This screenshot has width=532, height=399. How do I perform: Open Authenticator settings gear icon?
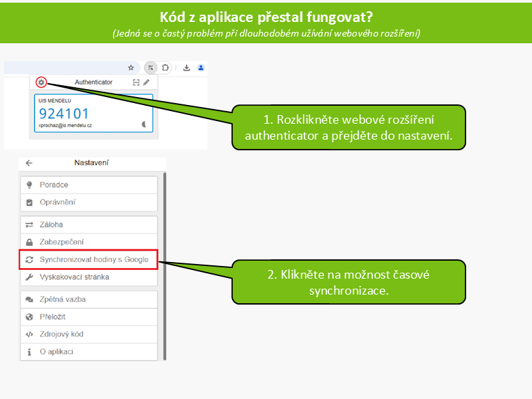[41, 82]
